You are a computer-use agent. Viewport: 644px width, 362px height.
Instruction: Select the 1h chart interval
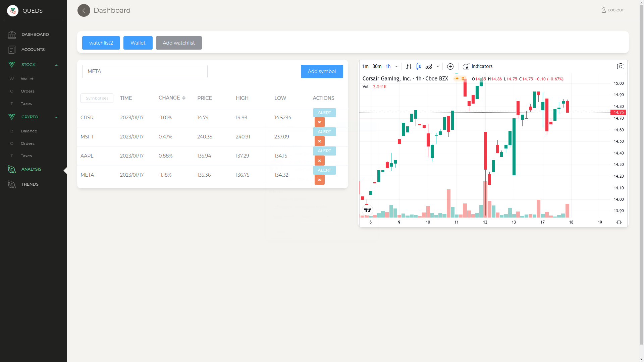tap(388, 66)
